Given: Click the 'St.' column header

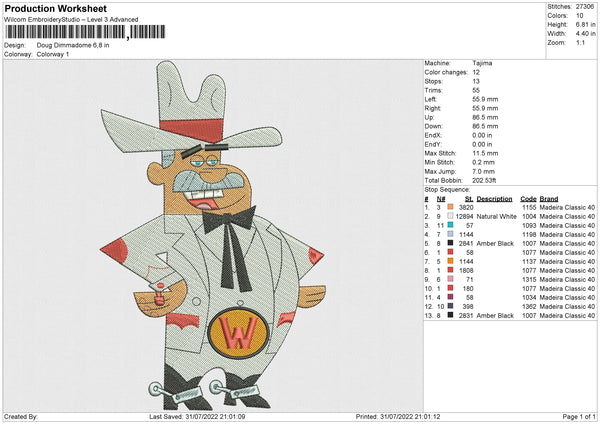Looking at the screenshot, I should 469,199.
